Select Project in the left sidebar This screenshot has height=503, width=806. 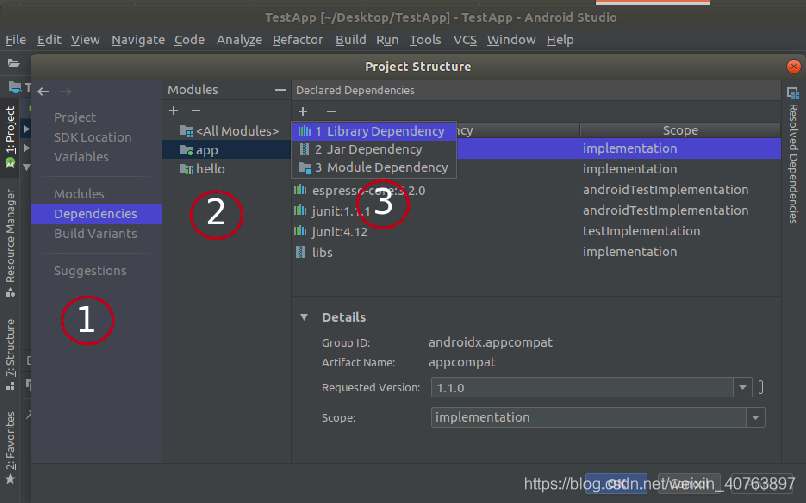pyautogui.click(x=75, y=118)
